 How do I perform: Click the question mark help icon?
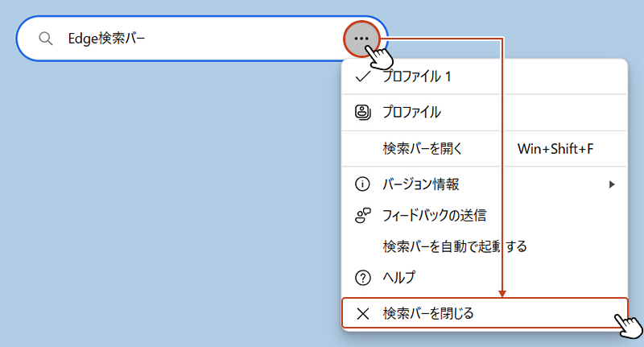pos(363,278)
